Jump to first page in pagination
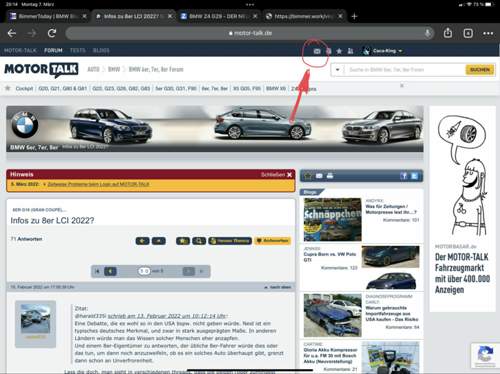 pyautogui.click(x=97, y=271)
